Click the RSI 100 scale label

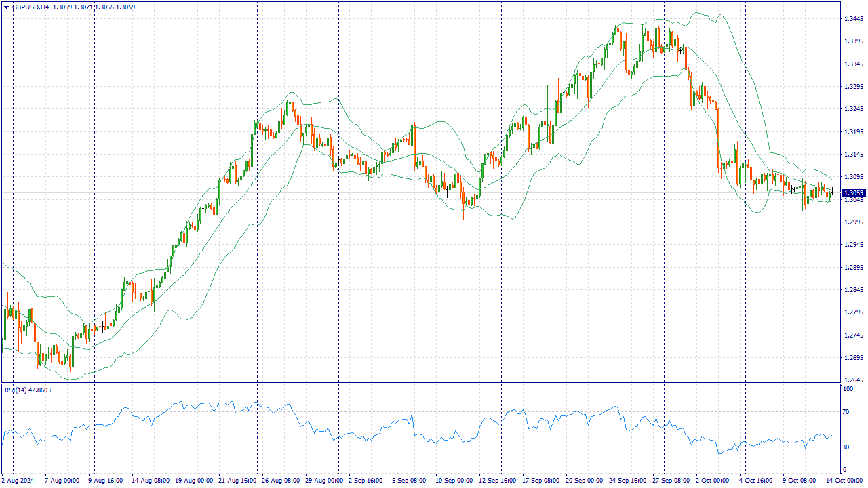coord(848,389)
